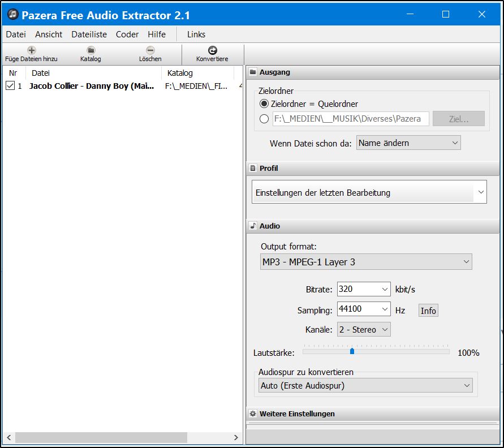The image size is (504, 448).
Task: Click the Lautstärke volume slider handle
Action: pyautogui.click(x=352, y=352)
